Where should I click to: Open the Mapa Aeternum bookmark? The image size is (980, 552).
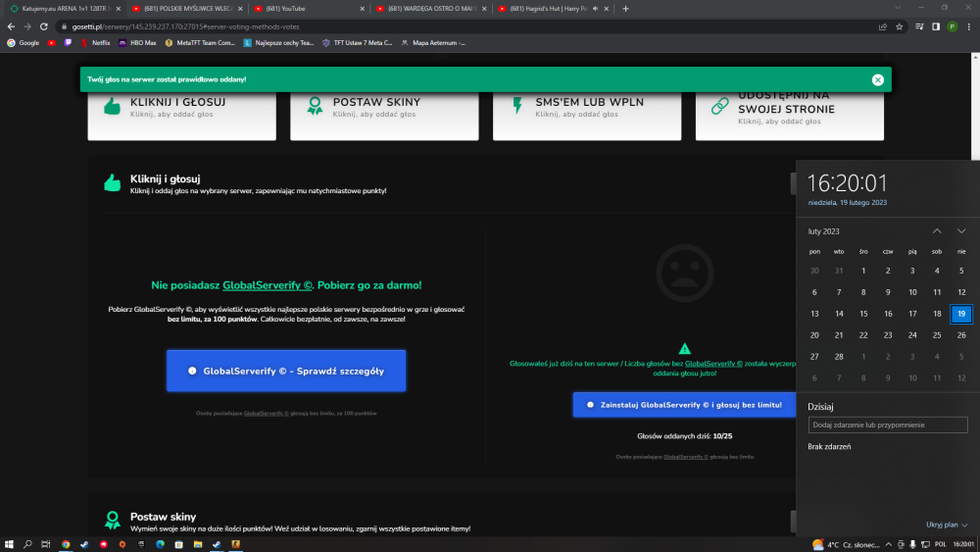point(433,43)
